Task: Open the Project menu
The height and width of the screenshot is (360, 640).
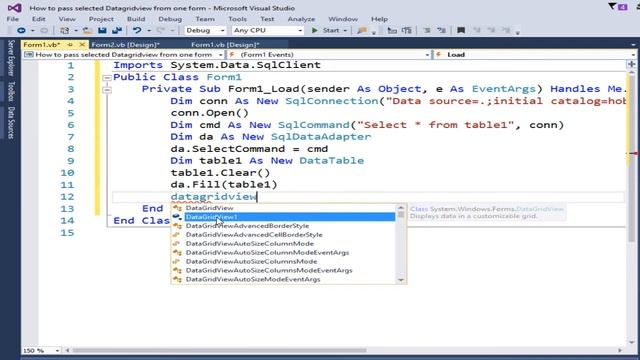Action: click(x=101, y=19)
